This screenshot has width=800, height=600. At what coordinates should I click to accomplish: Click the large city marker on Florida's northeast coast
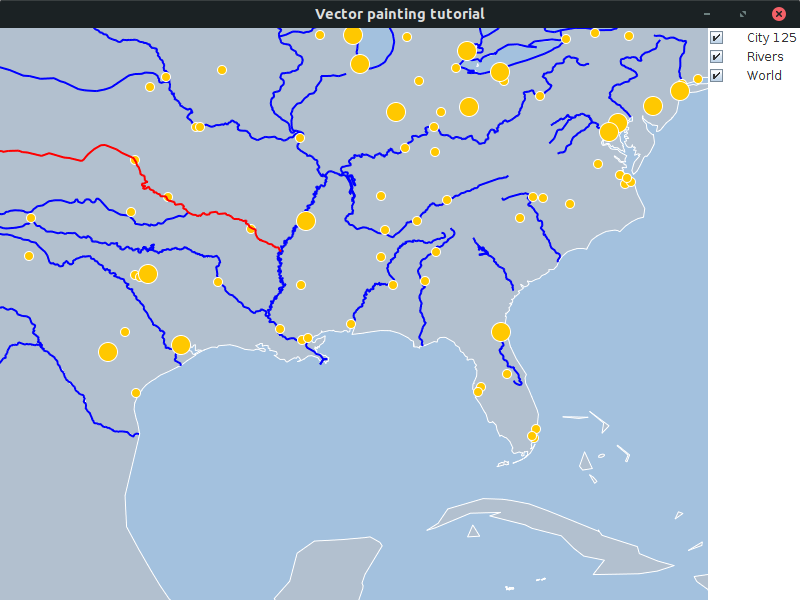tap(501, 332)
